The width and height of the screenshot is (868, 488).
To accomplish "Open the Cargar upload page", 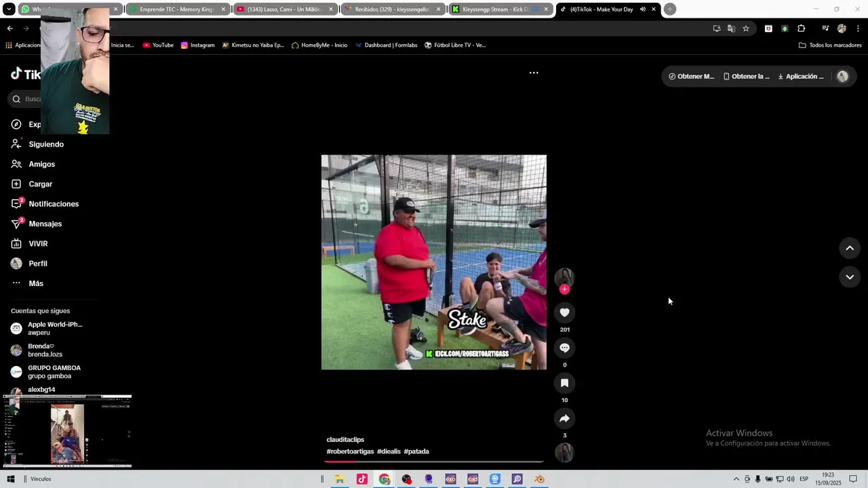I will 40,184.
